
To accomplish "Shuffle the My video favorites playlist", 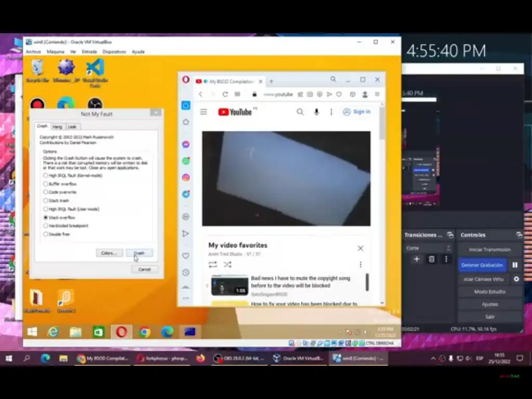I will pyautogui.click(x=228, y=264).
